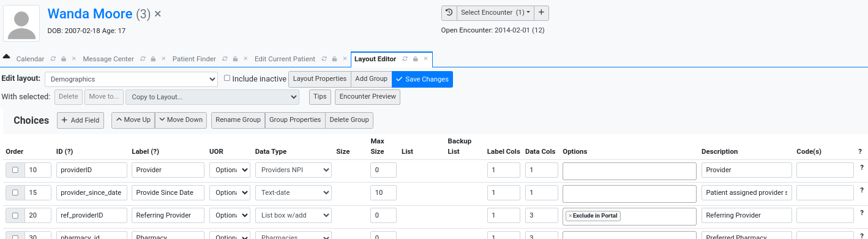868x239 pixels.
Task: Click the Add Field button
Action: click(81, 120)
